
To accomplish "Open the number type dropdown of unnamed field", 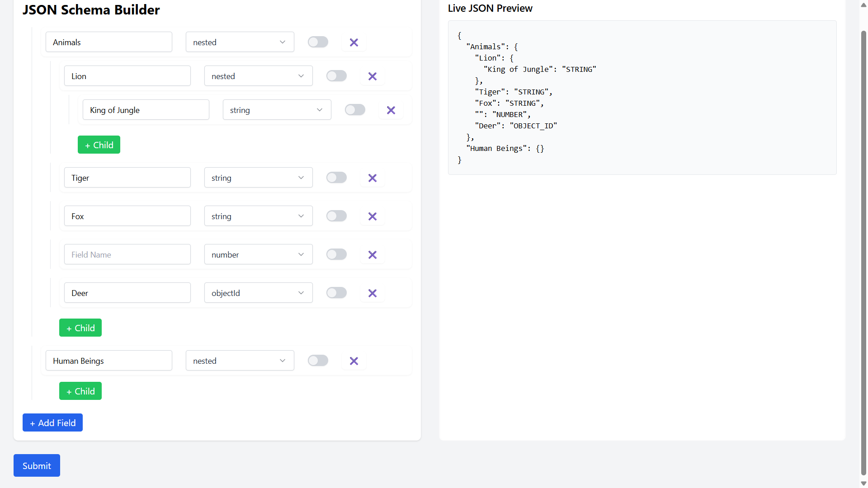I will 259,254.
